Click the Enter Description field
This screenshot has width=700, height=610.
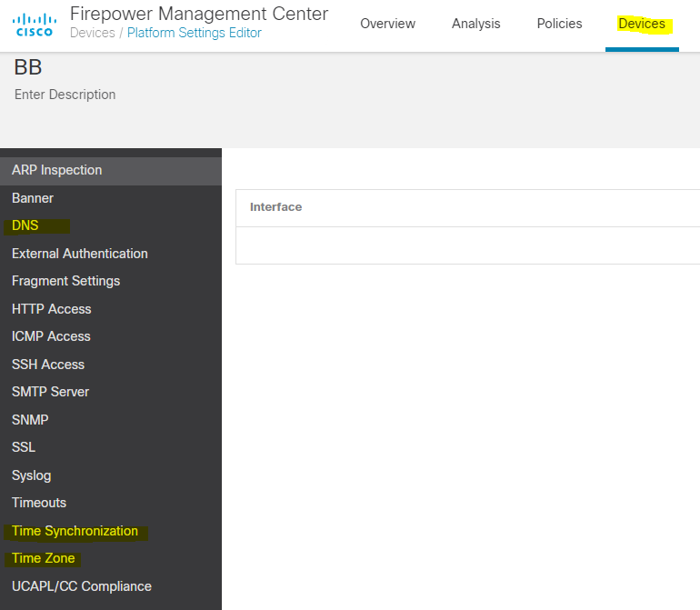pos(65,95)
